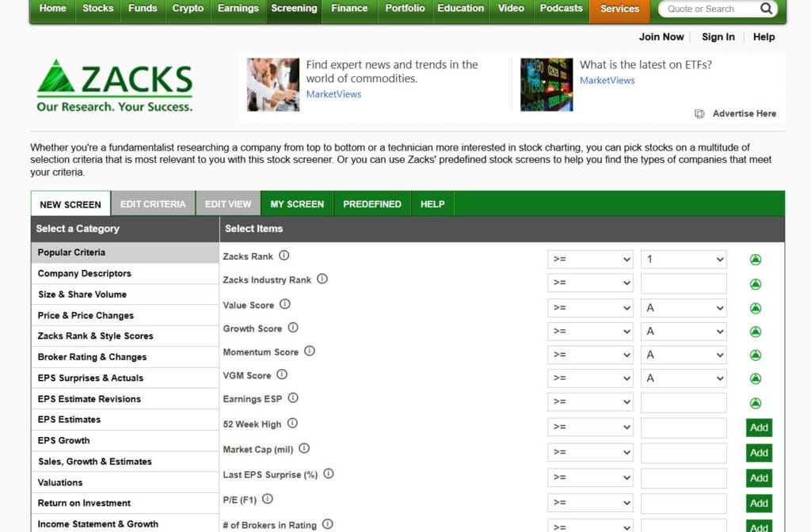This screenshot has width=811, height=532.
Task: Click the green Zacks icon beside Zacks Industry Rank
Action: 755,283
